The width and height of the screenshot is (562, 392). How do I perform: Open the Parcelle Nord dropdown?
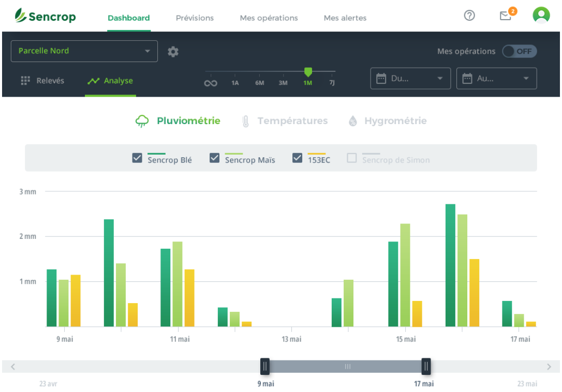84,51
